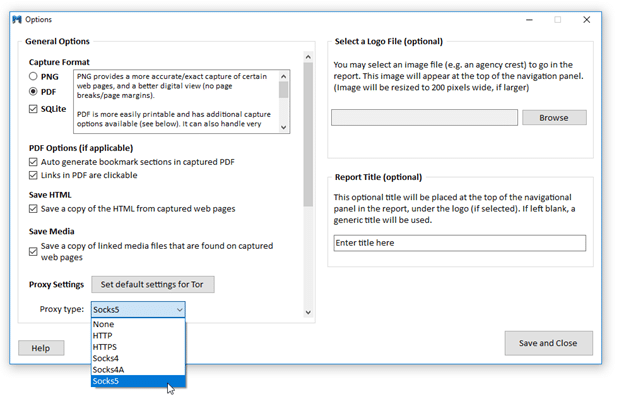Click the Help button

(x=41, y=348)
